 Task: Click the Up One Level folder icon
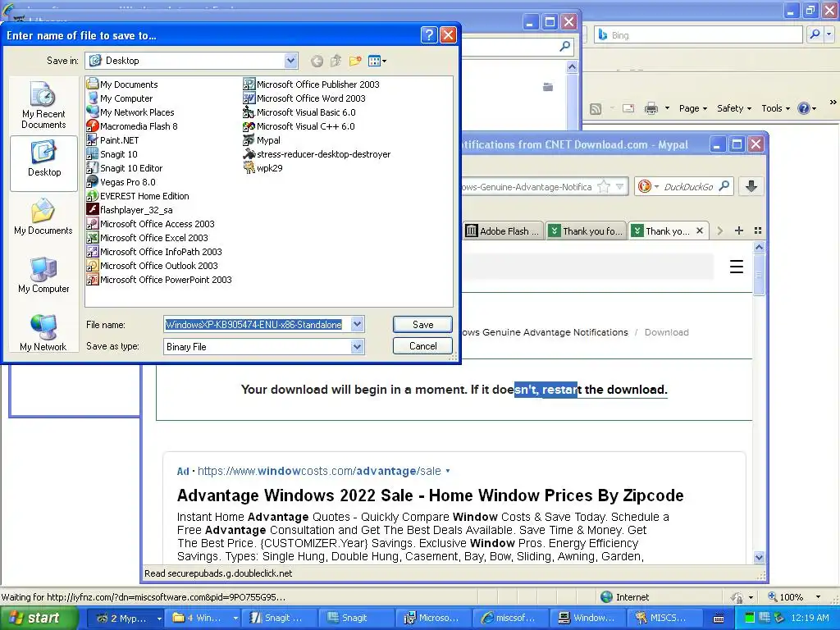(x=336, y=61)
